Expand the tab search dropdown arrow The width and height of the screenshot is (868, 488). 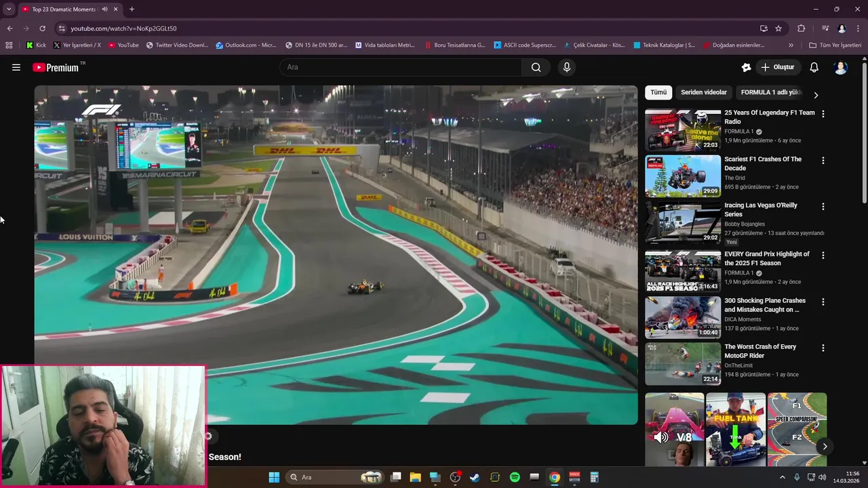click(9, 9)
